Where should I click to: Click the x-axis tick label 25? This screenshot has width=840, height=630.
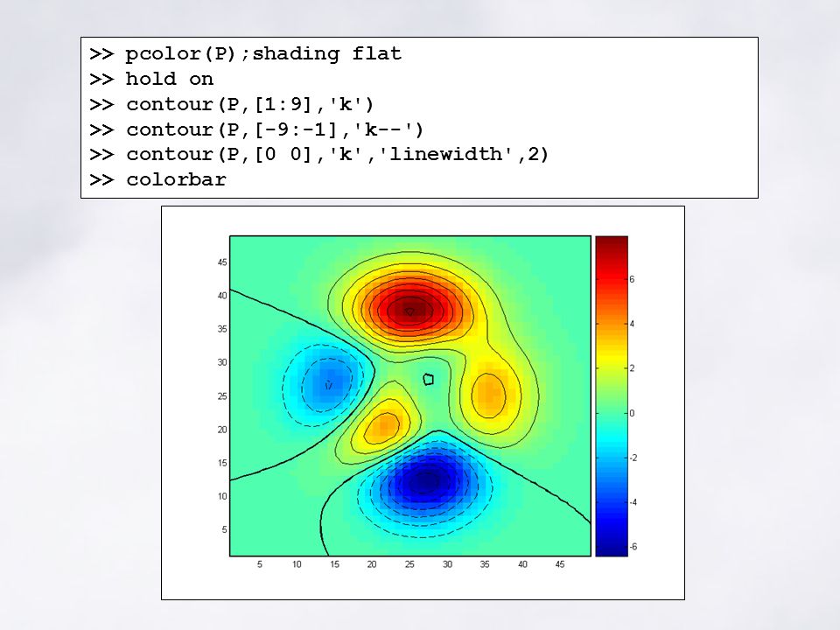click(x=409, y=564)
